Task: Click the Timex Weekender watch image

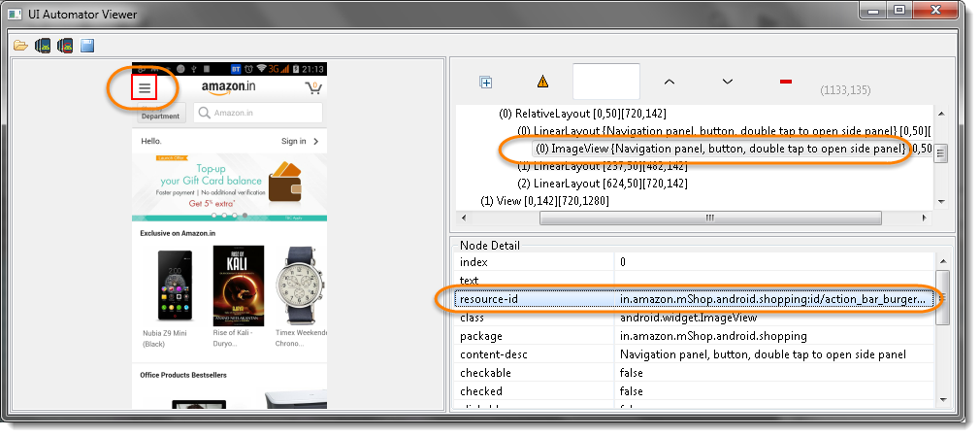Action: tap(301, 286)
